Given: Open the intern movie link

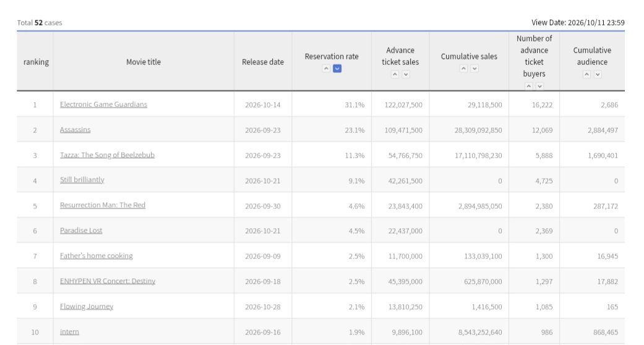Looking at the screenshot, I should (x=69, y=332).
